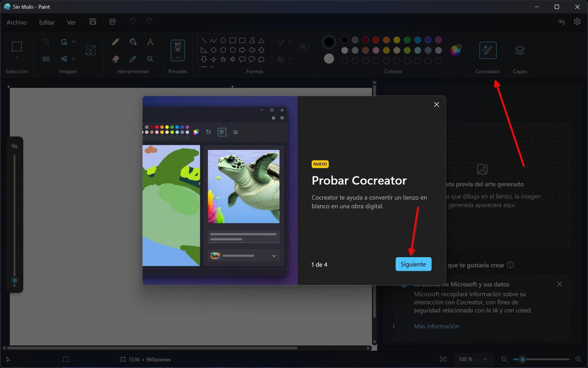Select the Pencil tool in Herramientas
588x368 pixels.
point(115,42)
